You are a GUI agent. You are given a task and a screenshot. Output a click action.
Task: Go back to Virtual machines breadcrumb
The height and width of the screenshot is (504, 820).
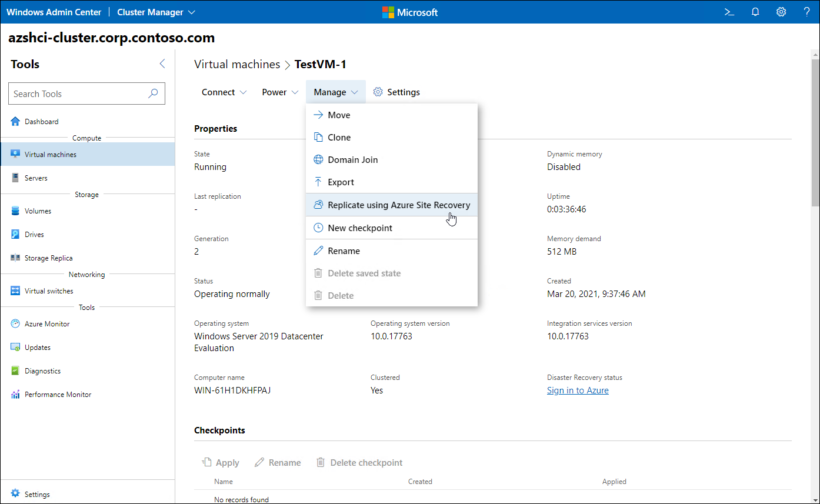237,64
